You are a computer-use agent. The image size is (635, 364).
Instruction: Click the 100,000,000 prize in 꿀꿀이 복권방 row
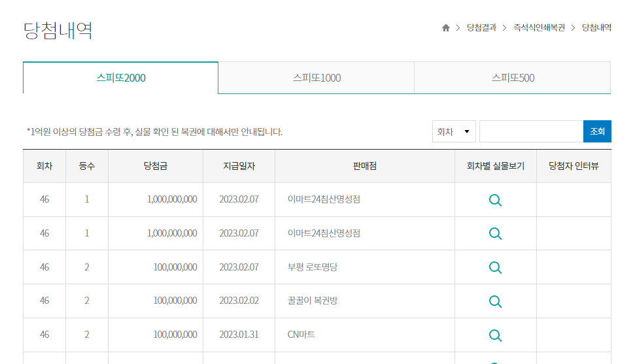pyautogui.click(x=175, y=301)
